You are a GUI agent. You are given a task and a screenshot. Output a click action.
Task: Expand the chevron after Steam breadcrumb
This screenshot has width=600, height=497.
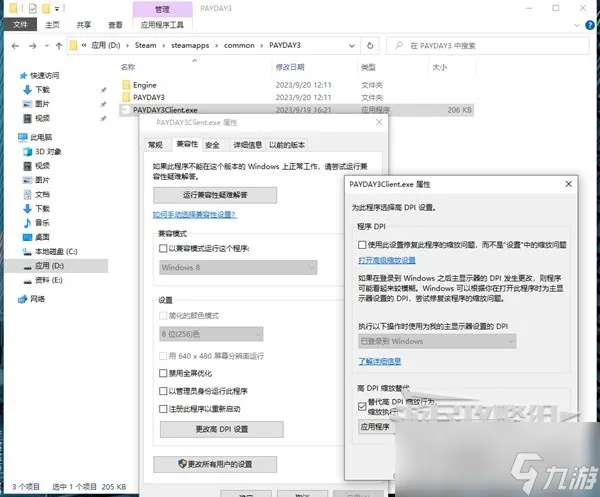(x=164, y=46)
